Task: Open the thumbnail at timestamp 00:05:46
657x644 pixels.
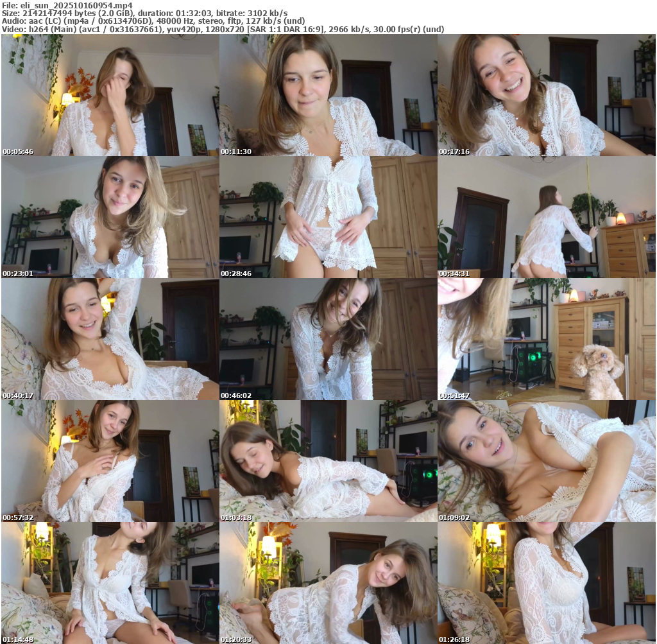Action: 110,95
